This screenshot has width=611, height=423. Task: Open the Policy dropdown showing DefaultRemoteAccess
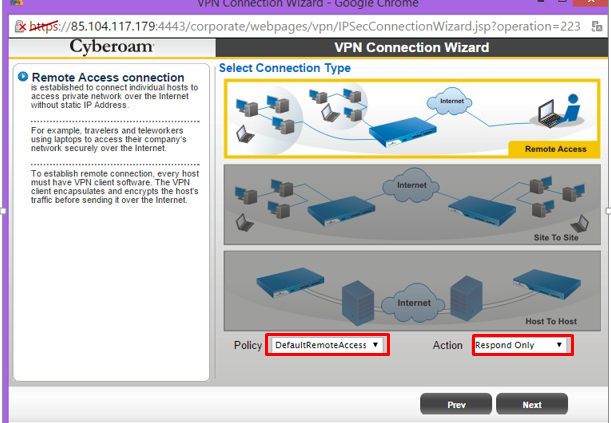click(327, 345)
